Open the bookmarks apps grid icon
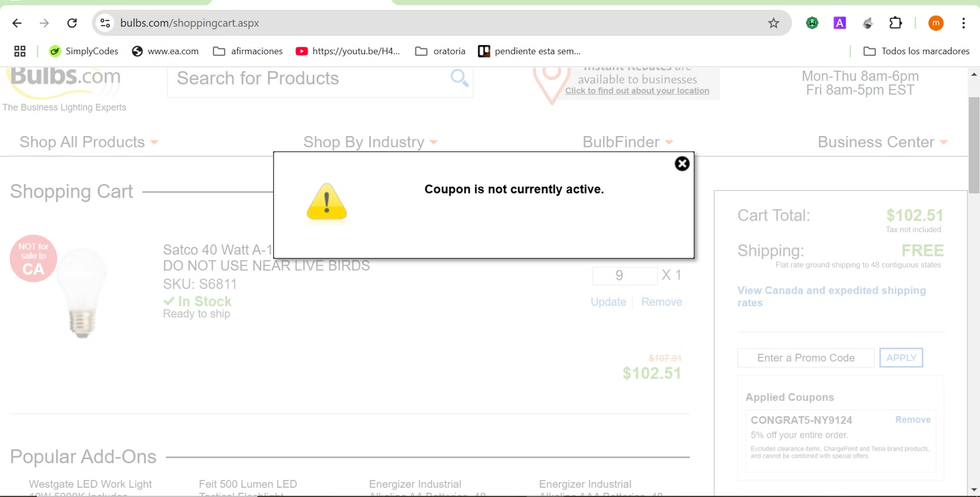Screen dimensions: 980x497 tap(20, 51)
